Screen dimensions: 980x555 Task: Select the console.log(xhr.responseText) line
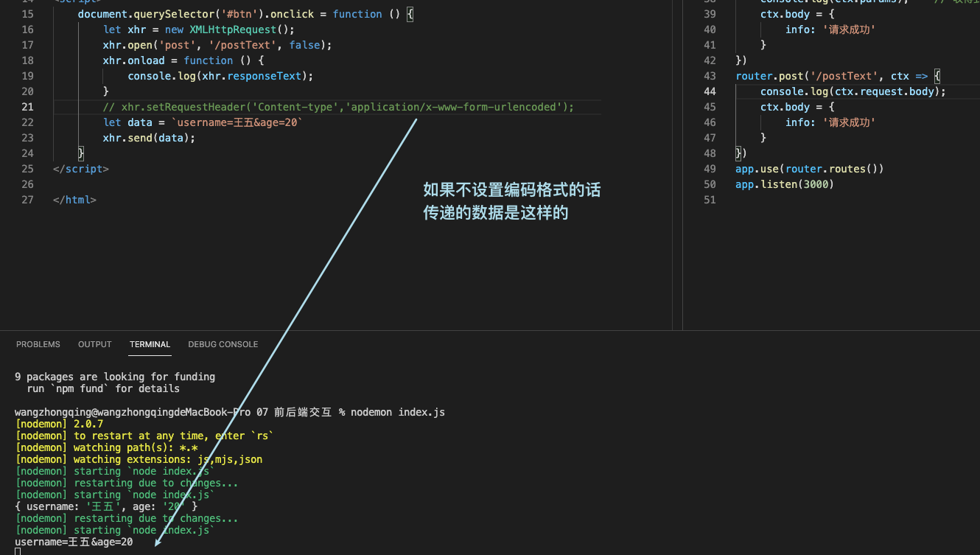[220, 76]
